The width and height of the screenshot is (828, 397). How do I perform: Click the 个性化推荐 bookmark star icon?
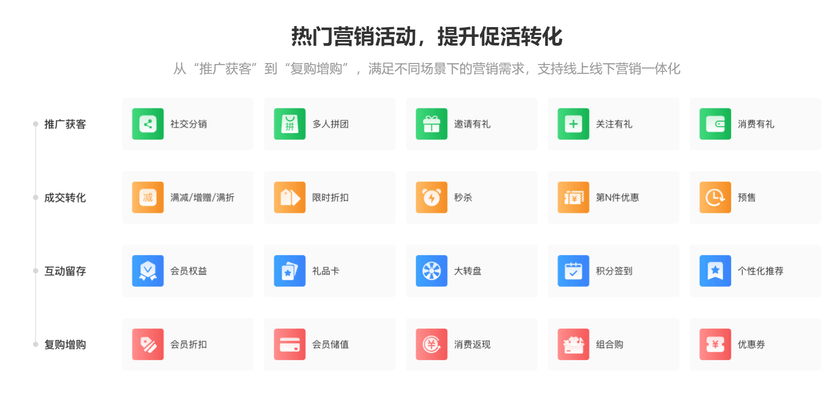click(716, 271)
